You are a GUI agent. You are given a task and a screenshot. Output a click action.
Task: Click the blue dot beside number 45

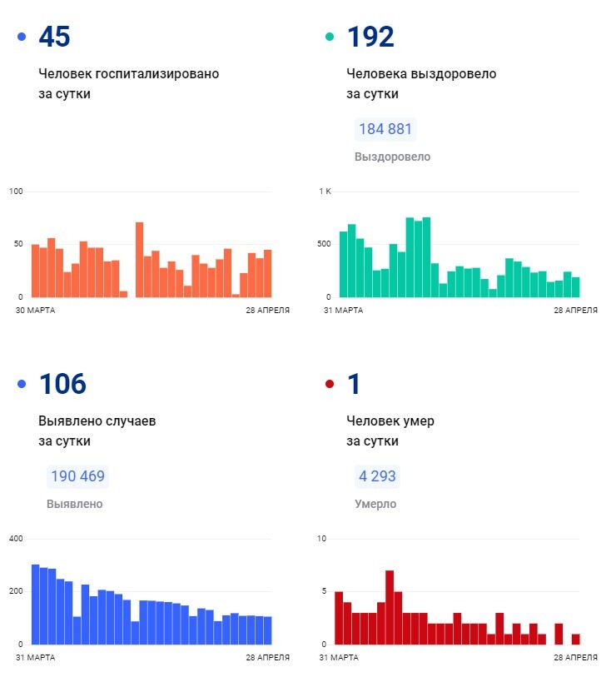coord(22,37)
